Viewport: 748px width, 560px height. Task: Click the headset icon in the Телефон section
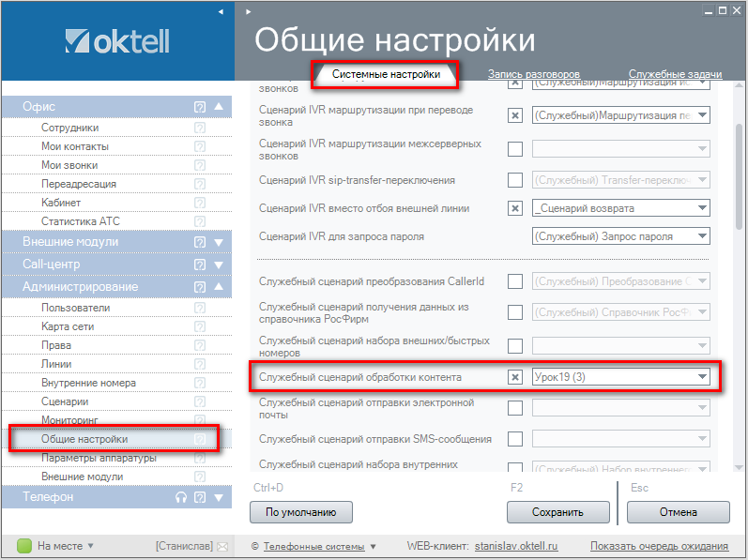181,497
